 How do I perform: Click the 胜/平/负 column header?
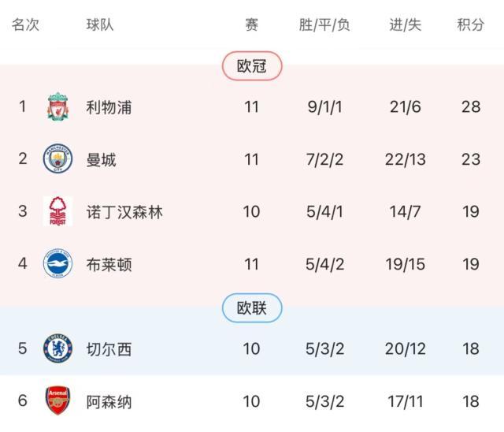coord(324,24)
